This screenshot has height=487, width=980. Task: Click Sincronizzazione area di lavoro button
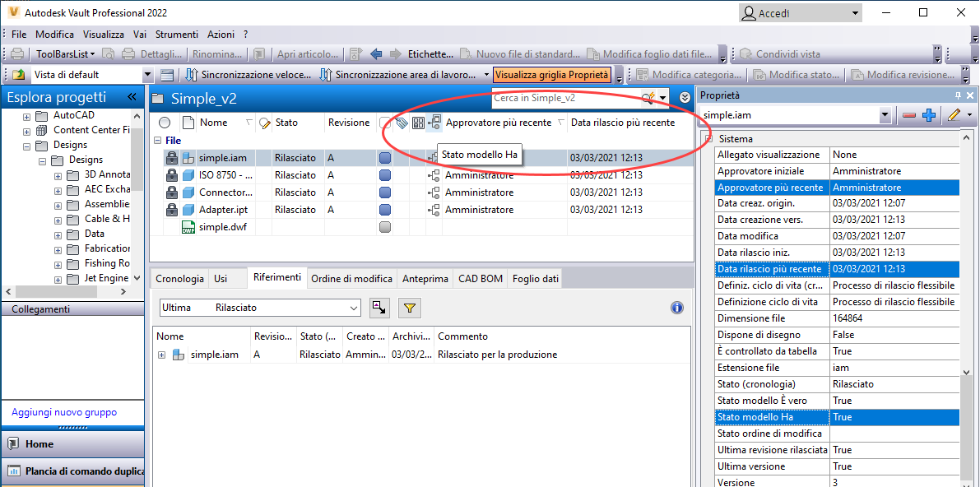[x=399, y=75]
